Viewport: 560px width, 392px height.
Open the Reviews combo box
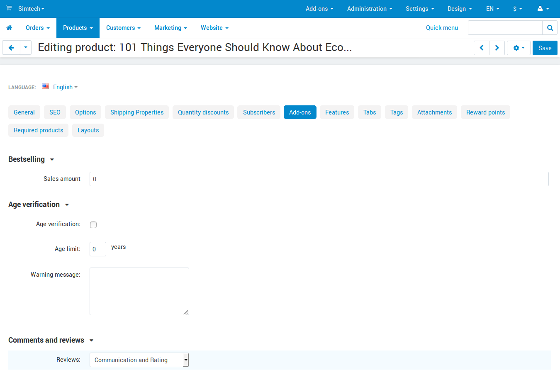[139, 360]
